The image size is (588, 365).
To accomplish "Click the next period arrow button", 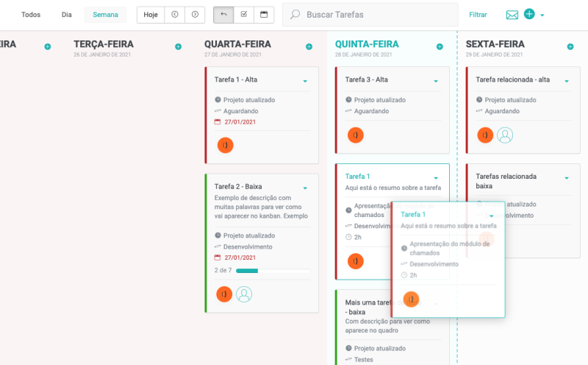I will coord(195,15).
